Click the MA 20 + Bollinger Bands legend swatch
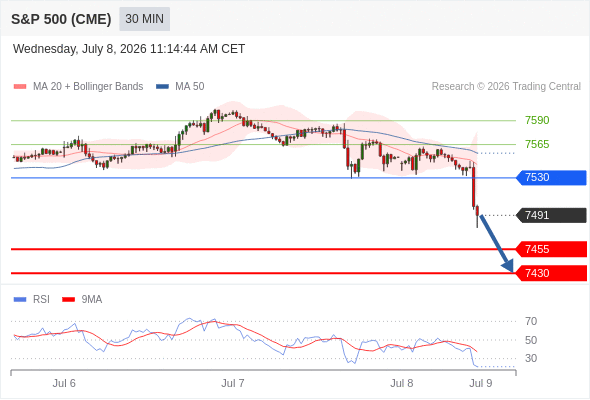Screen dimensions: 590x400 pyautogui.click(x=20, y=87)
